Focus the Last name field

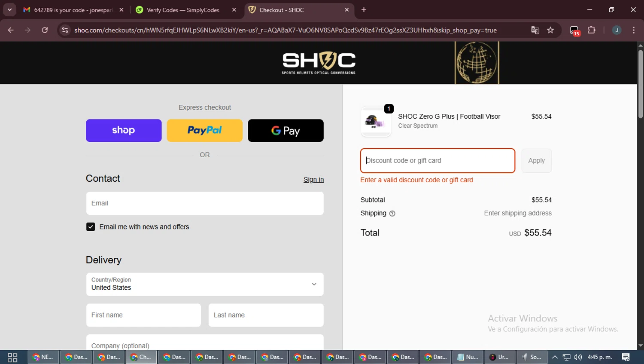coord(266,315)
